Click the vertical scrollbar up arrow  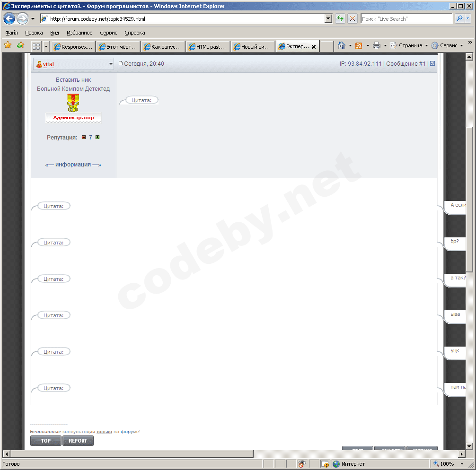469,56
